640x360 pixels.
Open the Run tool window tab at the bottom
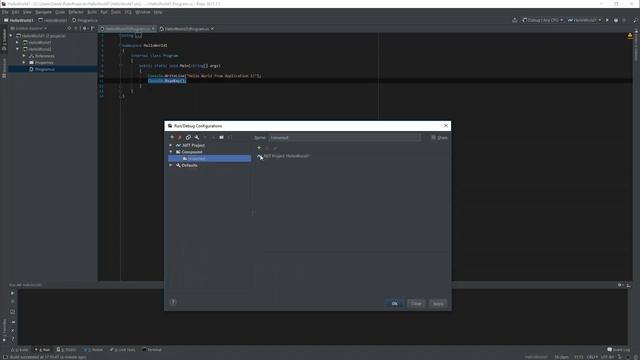(42, 350)
